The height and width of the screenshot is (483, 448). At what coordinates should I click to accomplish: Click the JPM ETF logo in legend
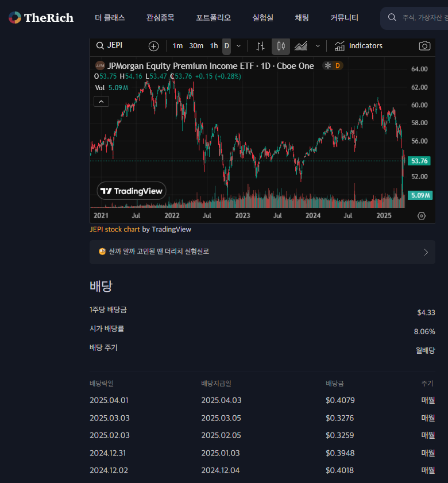[x=100, y=65]
